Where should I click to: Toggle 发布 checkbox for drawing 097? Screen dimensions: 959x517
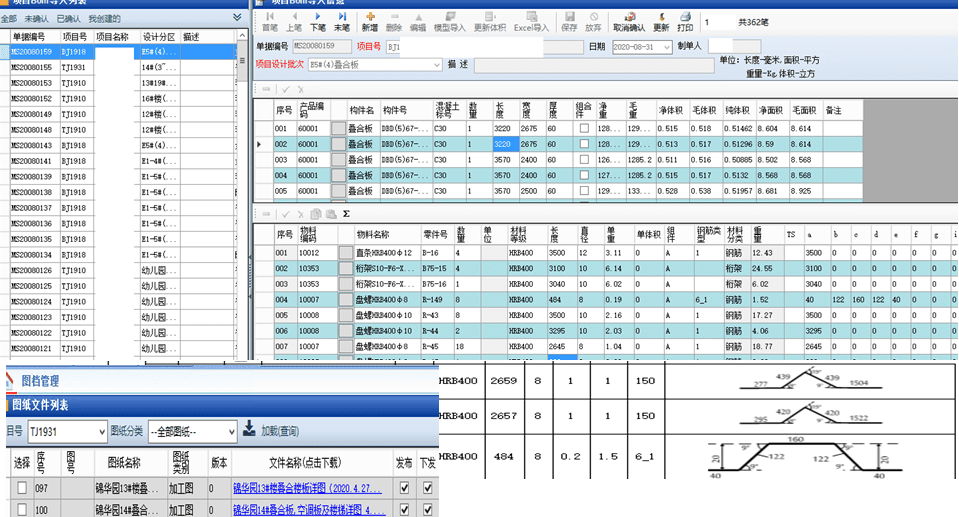click(x=404, y=488)
